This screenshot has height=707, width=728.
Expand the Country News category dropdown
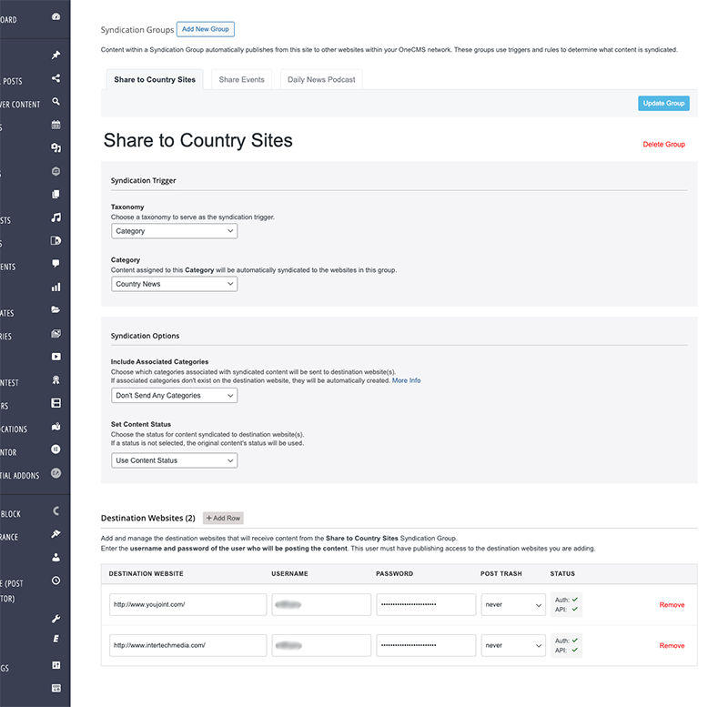tap(174, 284)
